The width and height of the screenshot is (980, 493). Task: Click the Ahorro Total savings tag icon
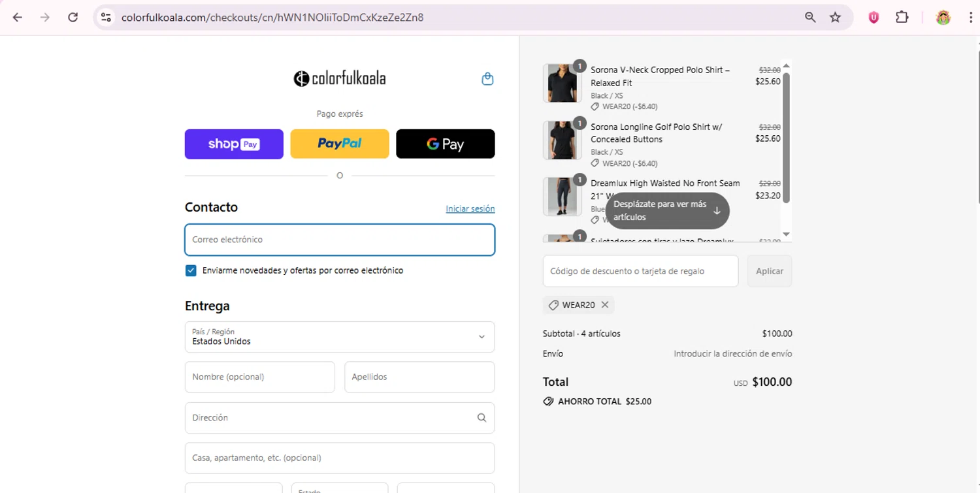tap(548, 402)
